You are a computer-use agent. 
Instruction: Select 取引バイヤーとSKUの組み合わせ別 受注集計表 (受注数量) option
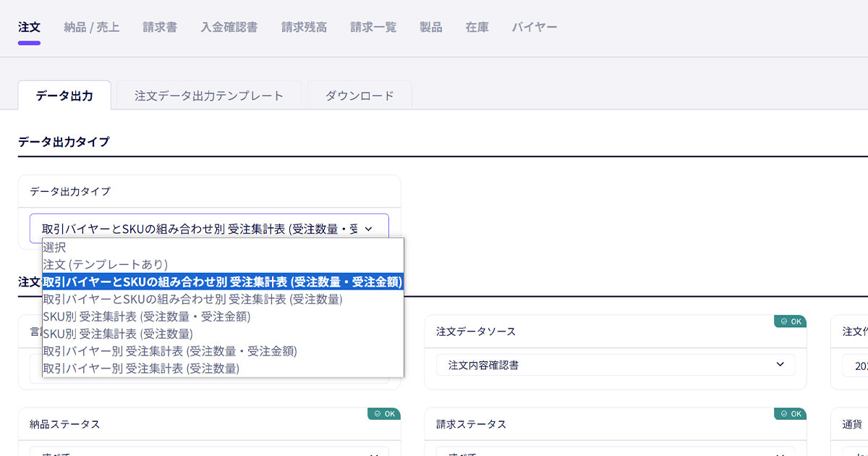[223, 299]
